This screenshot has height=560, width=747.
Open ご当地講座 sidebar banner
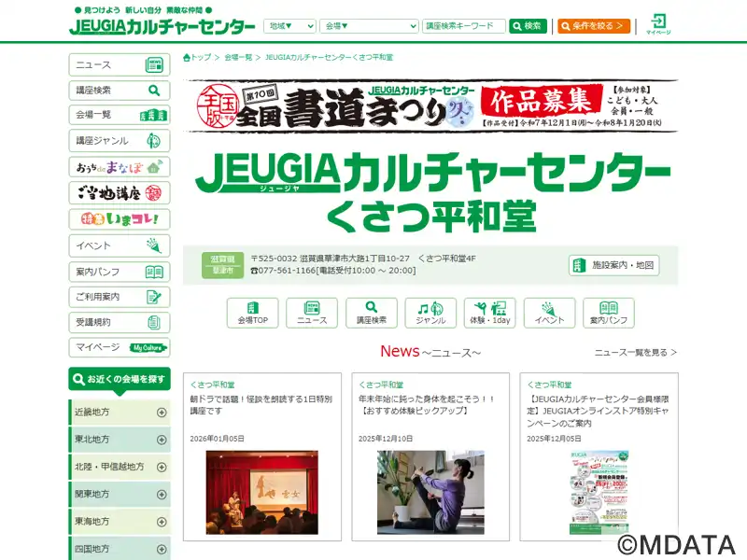coord(120,193)
